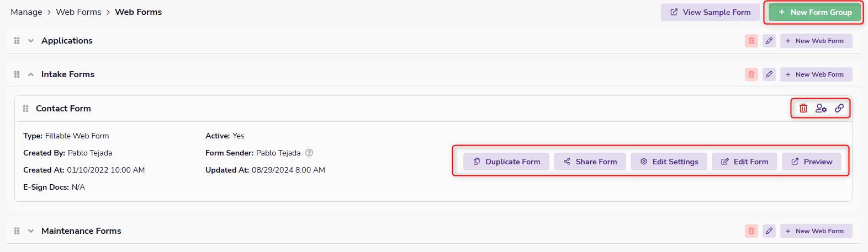Screen dimensions: 868x252
Task: Delete the Contact Form with trash icon
Action: (x=803, y=109)
